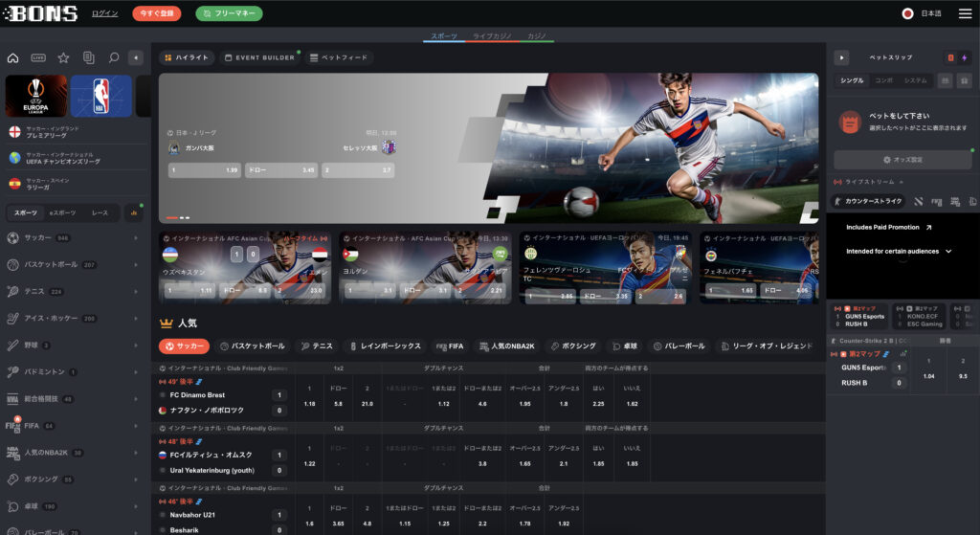This screenshot has height=535, width=980.
Task: Open the bet history coupon icon
Action: [89, 58]
